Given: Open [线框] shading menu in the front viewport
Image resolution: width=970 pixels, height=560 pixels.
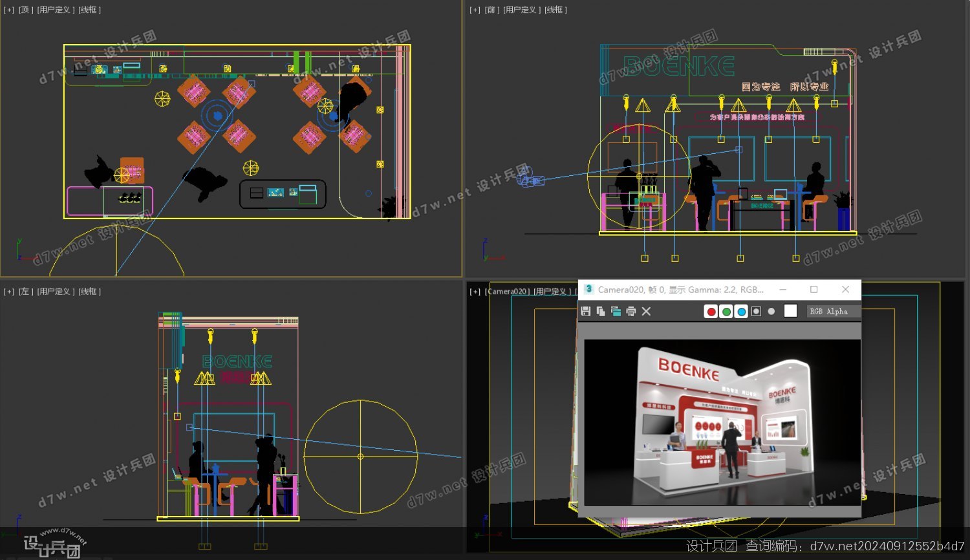Looking at the screenshot, I should coord(556,10).
